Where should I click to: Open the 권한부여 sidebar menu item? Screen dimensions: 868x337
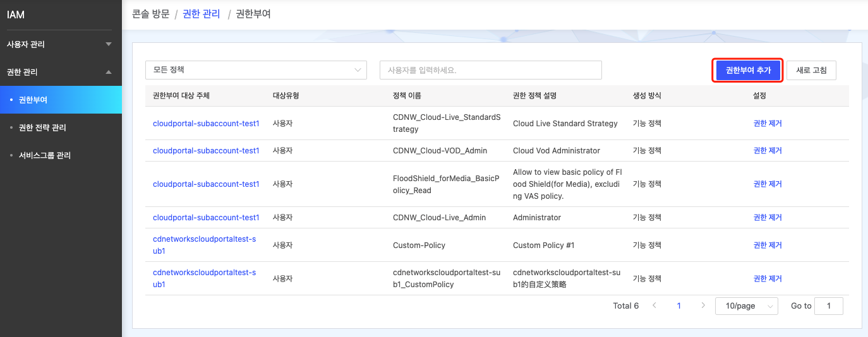pos(33,100)
